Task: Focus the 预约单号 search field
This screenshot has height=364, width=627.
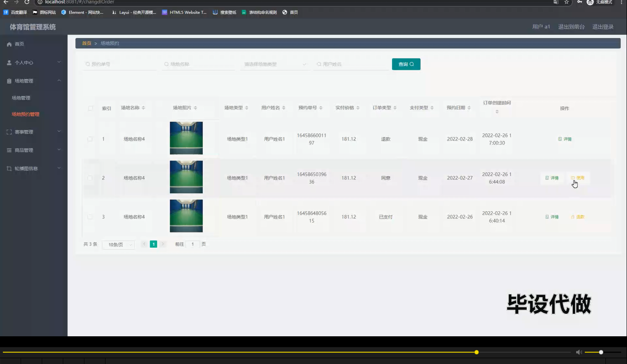Action: pos(120,64)
